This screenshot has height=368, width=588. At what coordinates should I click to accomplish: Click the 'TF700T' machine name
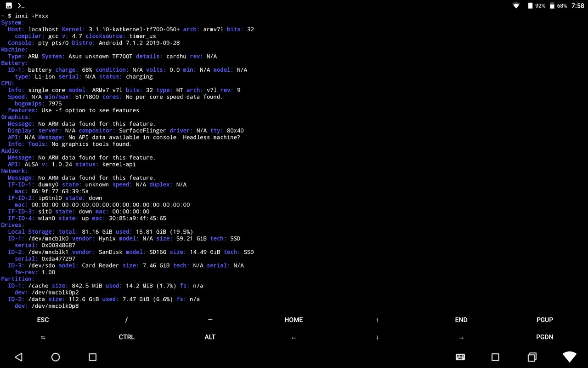[x=123, y=57]
